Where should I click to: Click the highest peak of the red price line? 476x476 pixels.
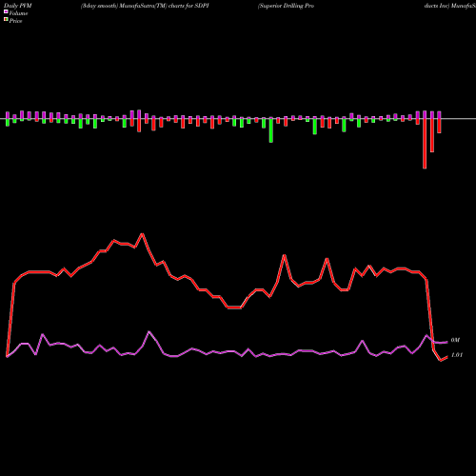tap(142, 234)
